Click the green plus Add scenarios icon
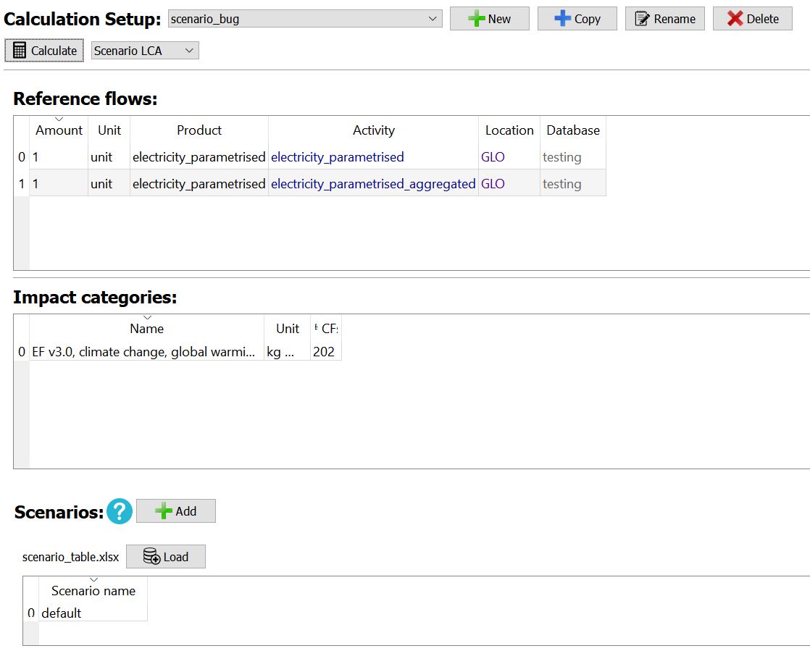The height and width of the screenshot is (672, 810). pyautogui.click(x=164, y=511)
